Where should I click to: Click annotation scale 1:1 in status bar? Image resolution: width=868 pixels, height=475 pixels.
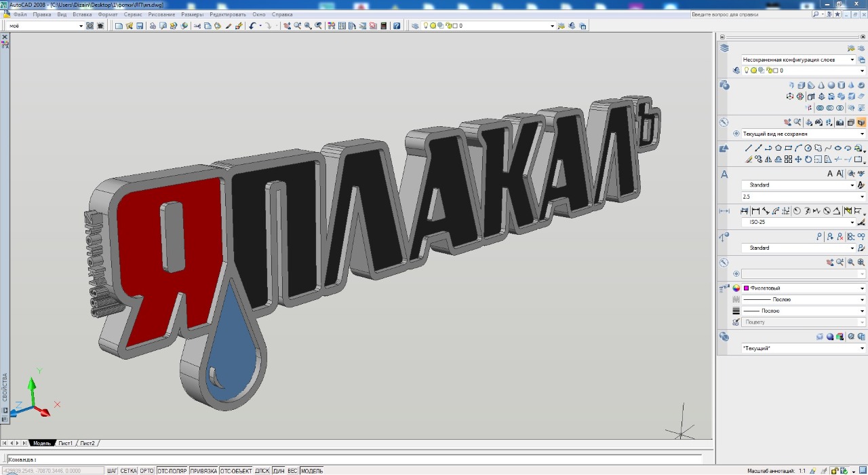(802, 470)
